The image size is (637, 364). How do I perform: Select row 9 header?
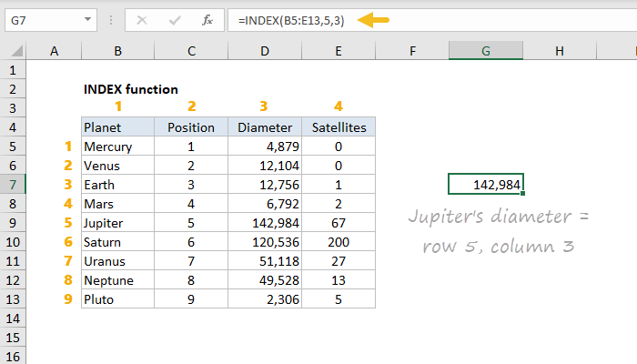13,223
